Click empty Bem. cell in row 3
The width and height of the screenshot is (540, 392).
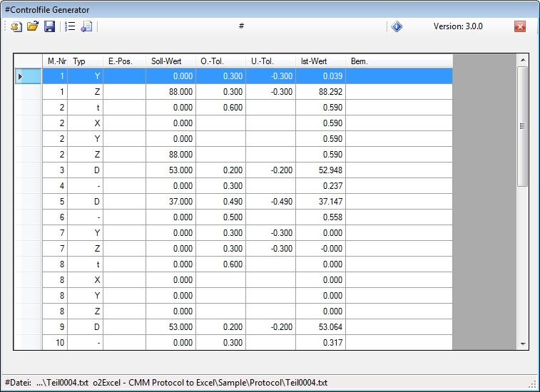(399, 170)
